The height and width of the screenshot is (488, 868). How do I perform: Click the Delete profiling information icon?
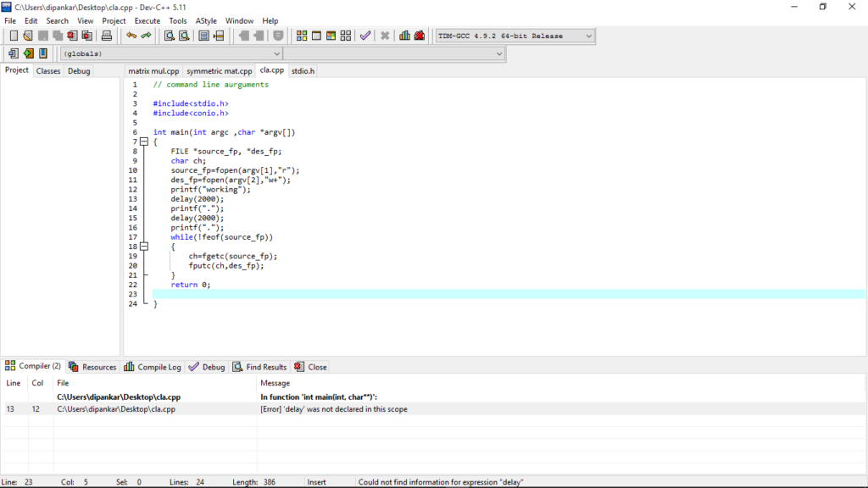(x=420, y=36)
